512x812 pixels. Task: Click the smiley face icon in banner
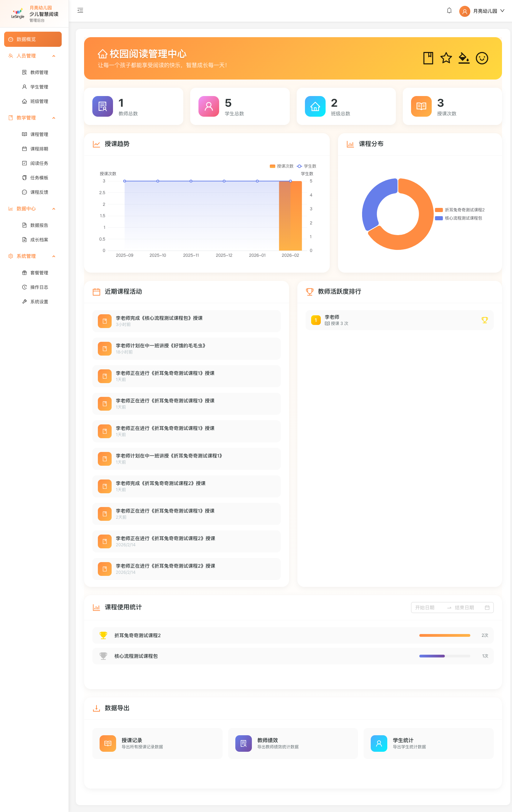(482, 58)
